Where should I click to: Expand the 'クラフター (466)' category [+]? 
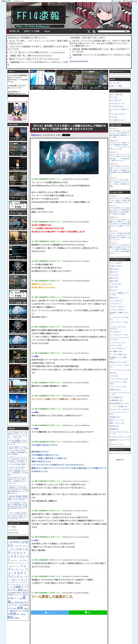[123, 310]
